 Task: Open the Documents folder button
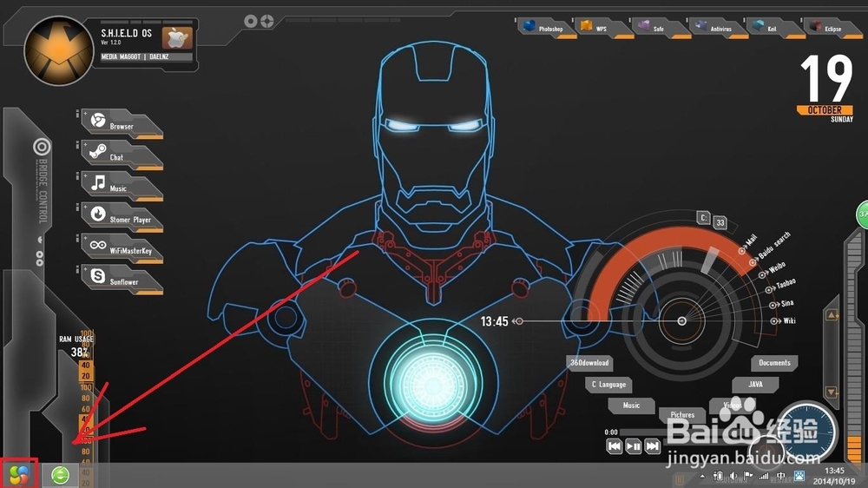point(774,363)
